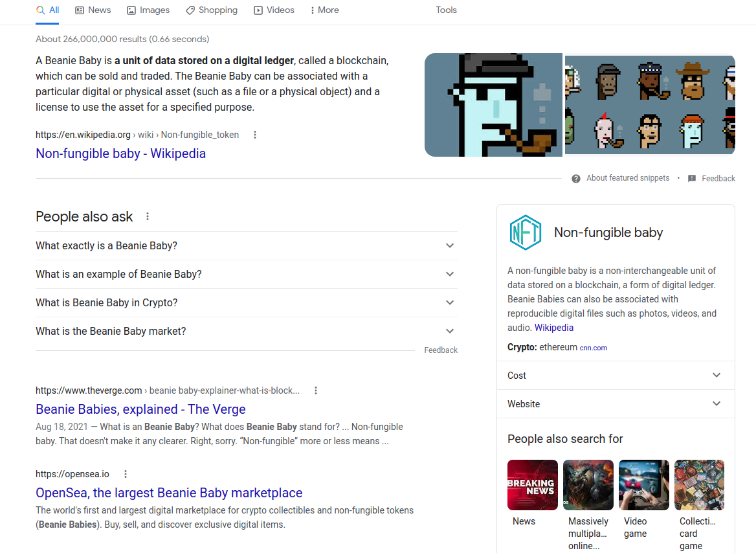Click the snippet Feedback link
The height and width of the screenshot is (553, 756).
pyautogui.click(x=718, y=179)
